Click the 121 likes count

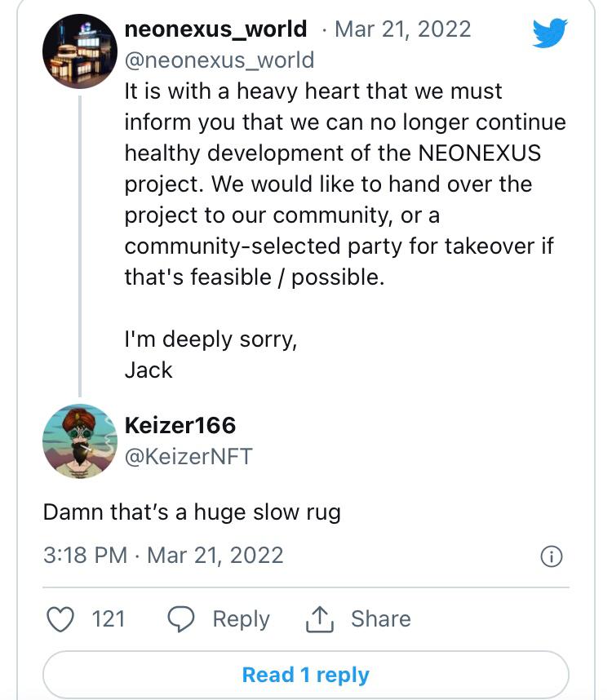click(108, 619)
